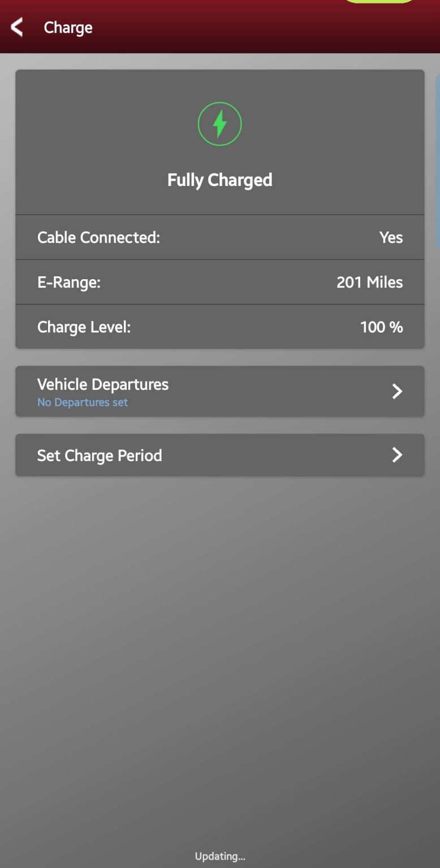Viewport: 440px width, 868px height.
Task: Select the Charge Level label
Action: coord(84,327)
